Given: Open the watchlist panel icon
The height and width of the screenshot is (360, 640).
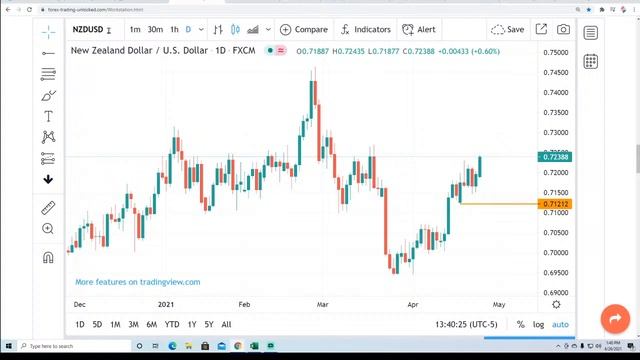Looking at the screenshot, I should point(591,33).
